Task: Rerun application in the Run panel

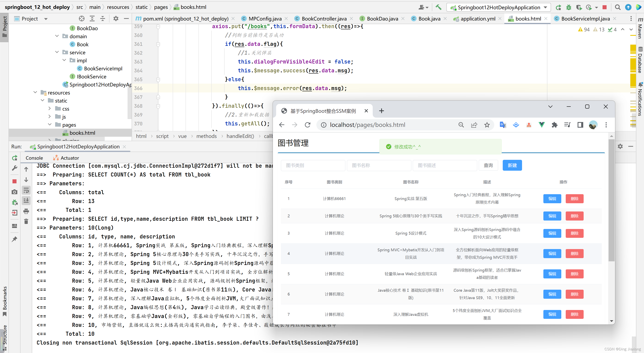Action: click(14, 158)
